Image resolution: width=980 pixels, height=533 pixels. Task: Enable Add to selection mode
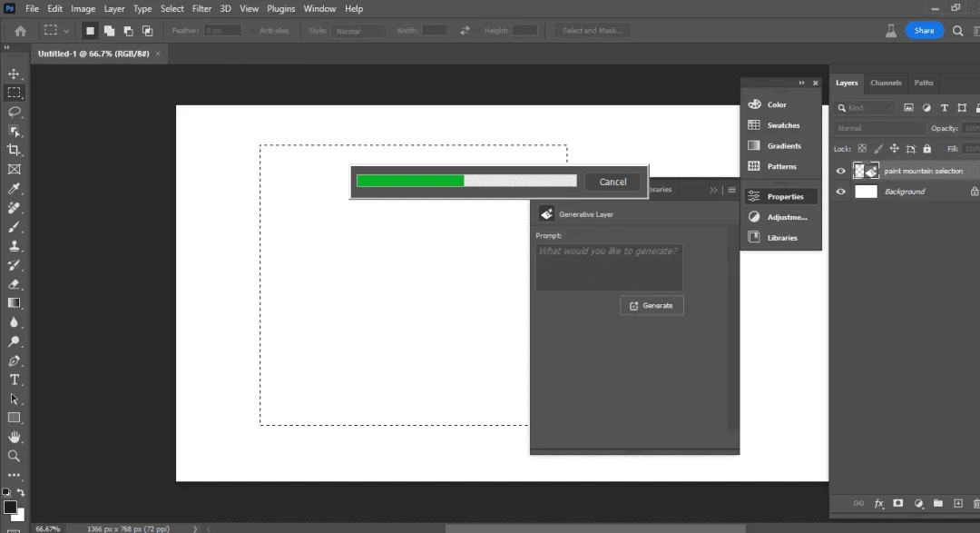coord(110,31)
